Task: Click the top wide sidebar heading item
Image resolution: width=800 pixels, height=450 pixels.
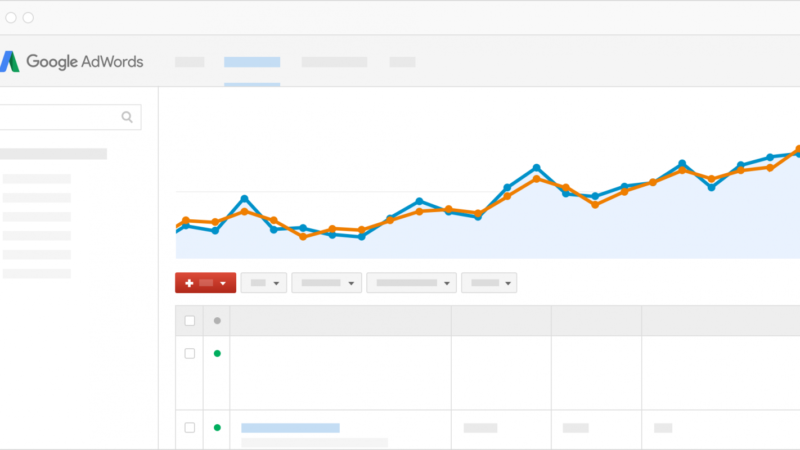Action: [53, 154]
